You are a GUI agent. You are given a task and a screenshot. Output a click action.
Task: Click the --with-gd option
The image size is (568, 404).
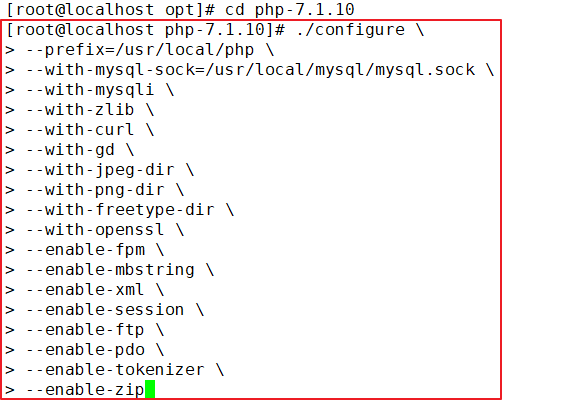click(70, 150)
